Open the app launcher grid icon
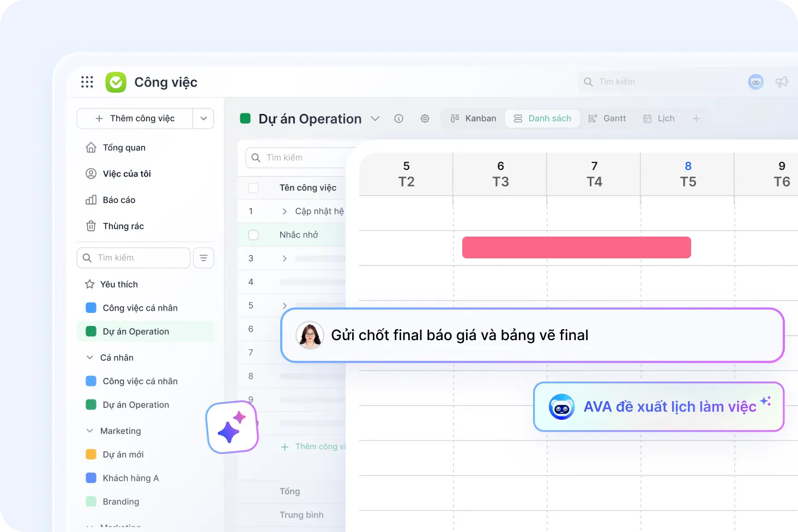798x532 pixels. [87, 82]
